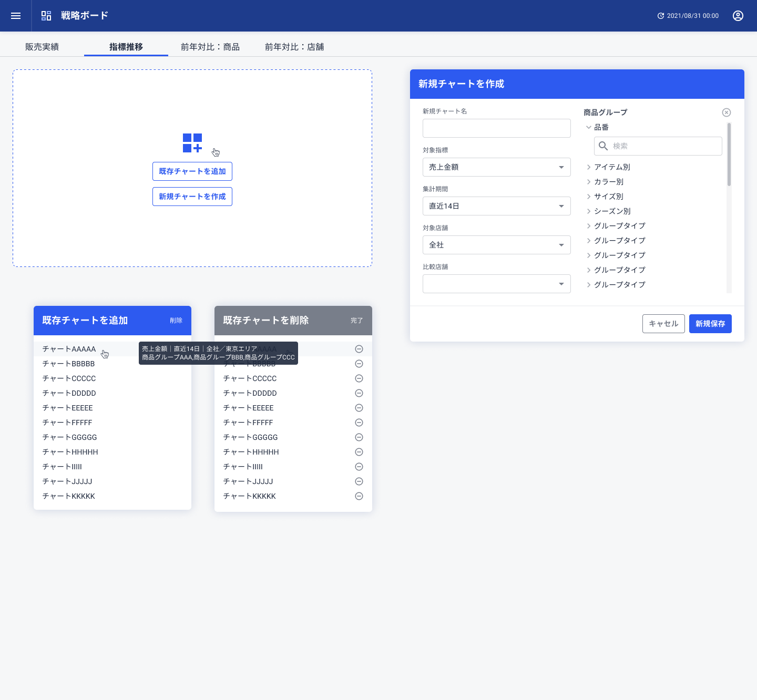Click into the 検索 search field
Image resolution: width=757 pixels, height=700 pixels.
point(658,146)
